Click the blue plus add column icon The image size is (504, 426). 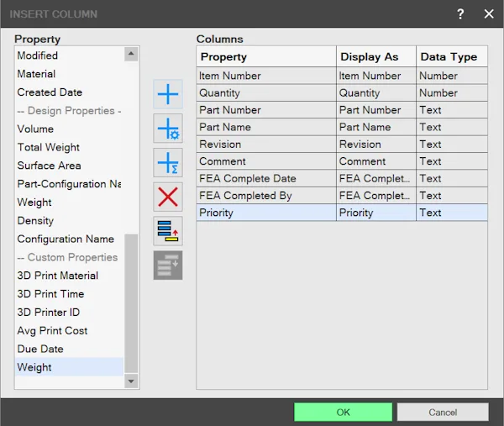[168, 94]
